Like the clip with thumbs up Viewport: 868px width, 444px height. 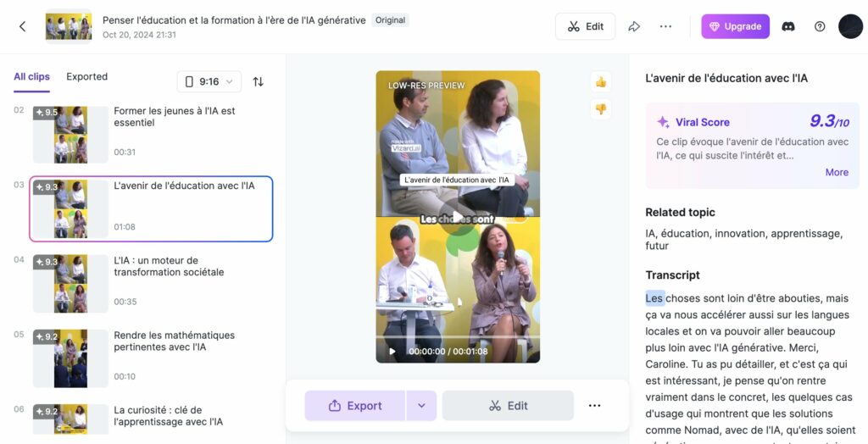tap(601, 82)
